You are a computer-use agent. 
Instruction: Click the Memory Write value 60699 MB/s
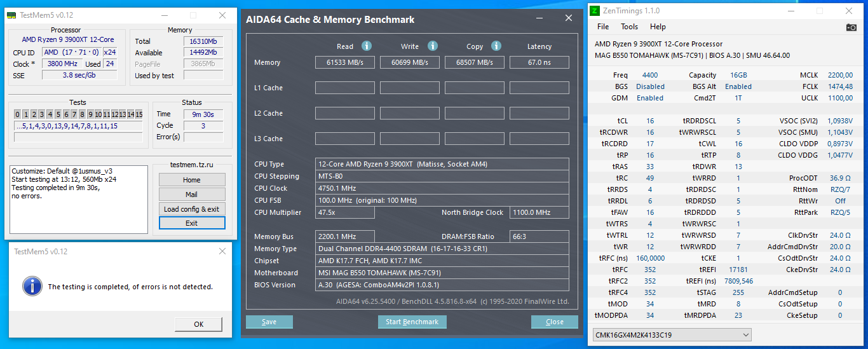tap(410, 62)
